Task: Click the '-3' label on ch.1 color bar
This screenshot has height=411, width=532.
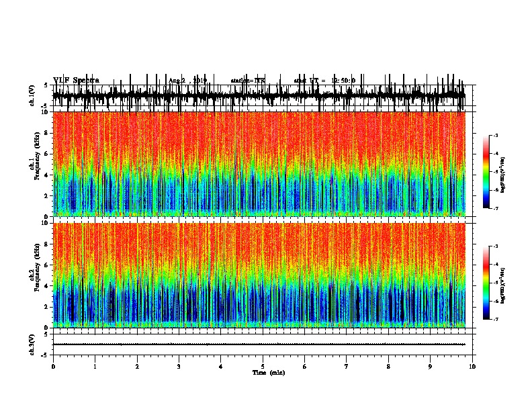Action: coord(495,135)
